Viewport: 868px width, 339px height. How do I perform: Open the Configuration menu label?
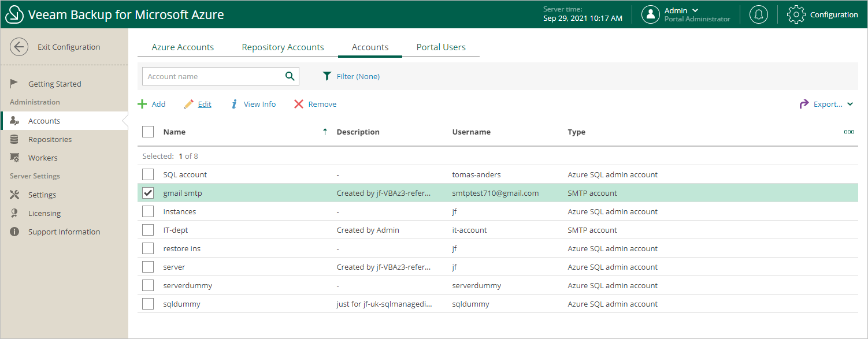click(834, 15)
